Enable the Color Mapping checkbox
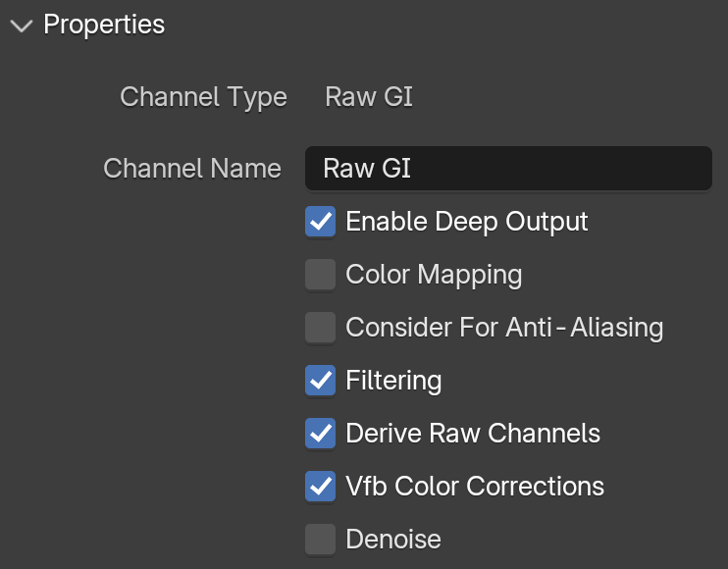 pos(321,275)
